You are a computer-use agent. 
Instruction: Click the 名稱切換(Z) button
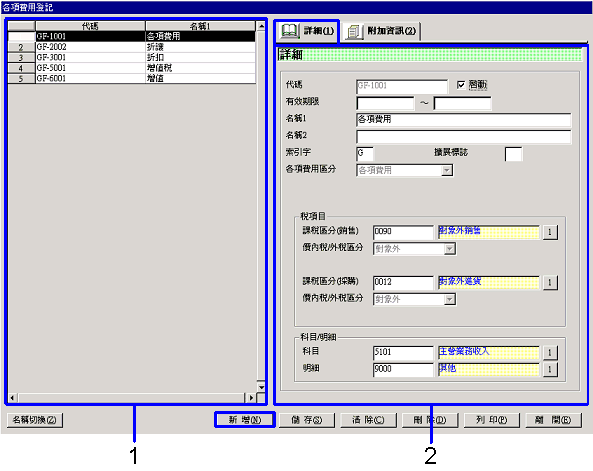pos(35,420)
